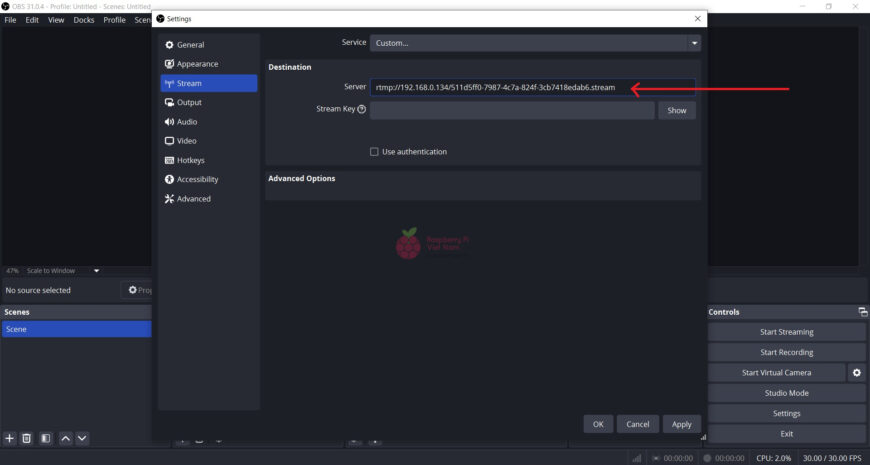Undock the Controls panel using its float icon
The width and height of the screenshot is (870, 465).
pyautogui.click(x=862, y=312)
